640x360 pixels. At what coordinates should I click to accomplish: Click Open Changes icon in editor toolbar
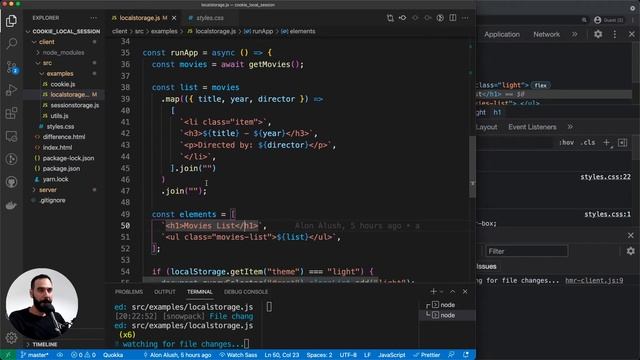click(390, 18)
